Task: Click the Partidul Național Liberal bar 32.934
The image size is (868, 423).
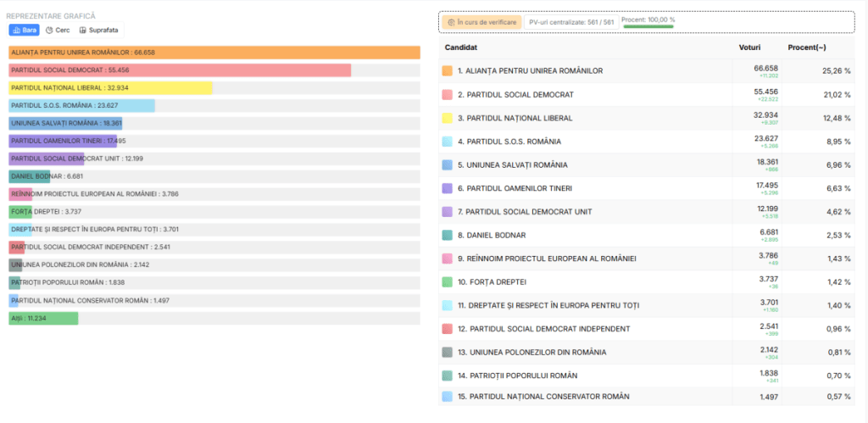Action: click(x=111, y=88)
